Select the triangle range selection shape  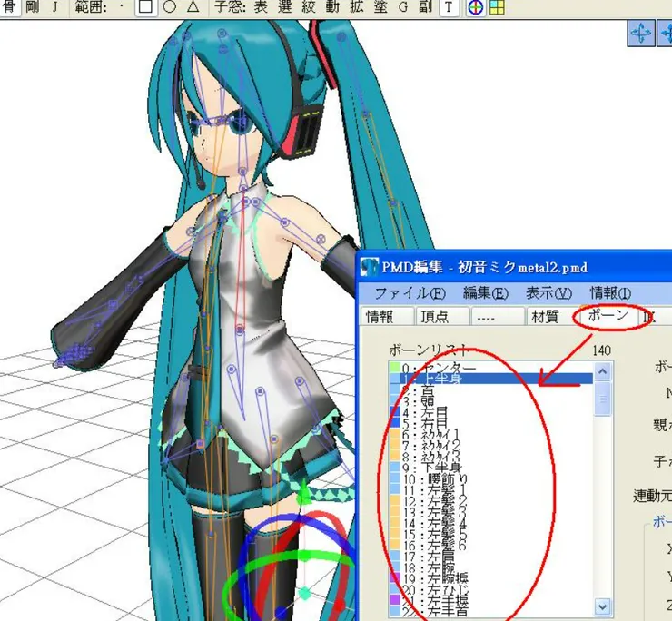(x=193, y=7)
